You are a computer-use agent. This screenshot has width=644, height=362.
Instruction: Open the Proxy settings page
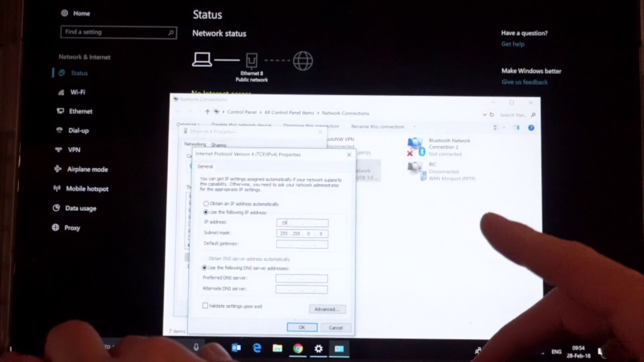coord(66,228)
